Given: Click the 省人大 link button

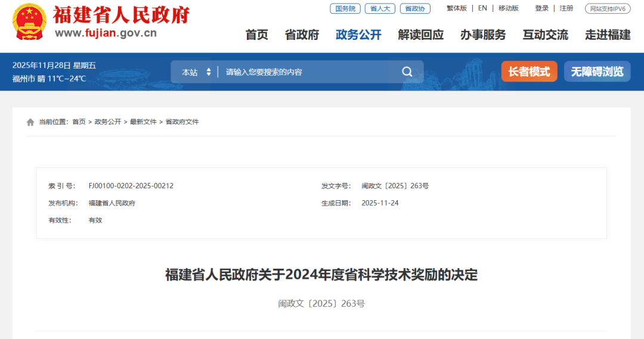Looking at the screenshot, I should pos(380,8).
